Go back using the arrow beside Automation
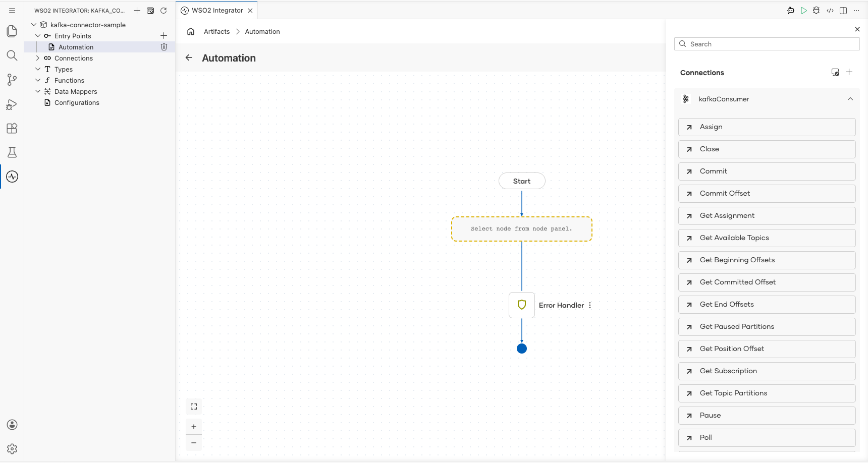 (x=189, y=57)
